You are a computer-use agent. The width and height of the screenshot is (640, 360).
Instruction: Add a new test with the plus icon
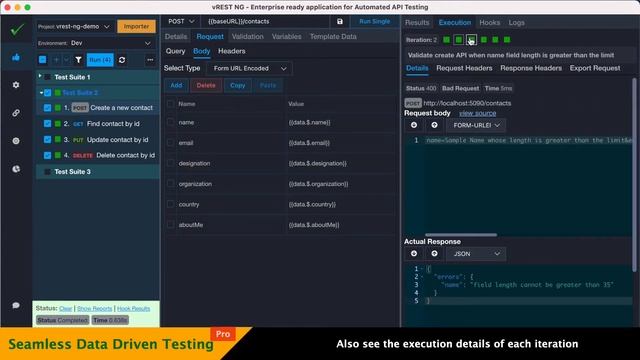click(x=56, y=60)
